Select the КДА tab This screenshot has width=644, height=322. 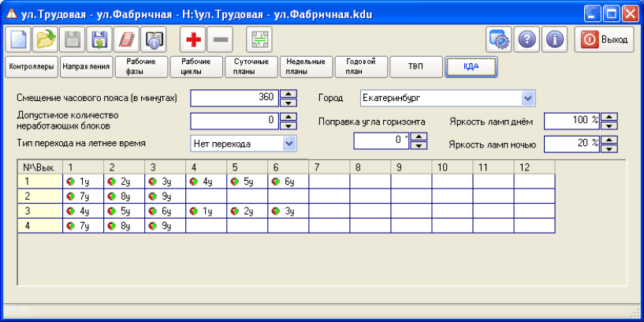[471, 67]
